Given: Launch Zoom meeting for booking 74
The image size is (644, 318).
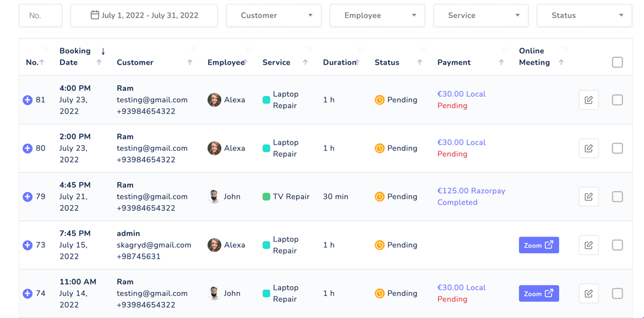Looking at the screenshot, I should pyautogui.click(x=538, y=294).
